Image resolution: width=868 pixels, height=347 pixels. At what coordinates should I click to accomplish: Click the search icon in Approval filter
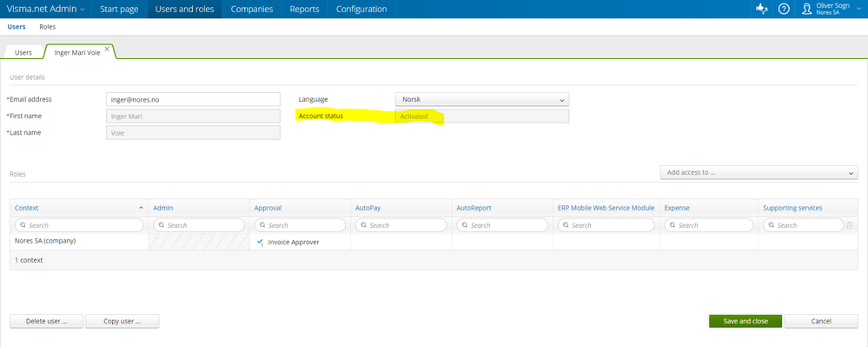(262, 225)
